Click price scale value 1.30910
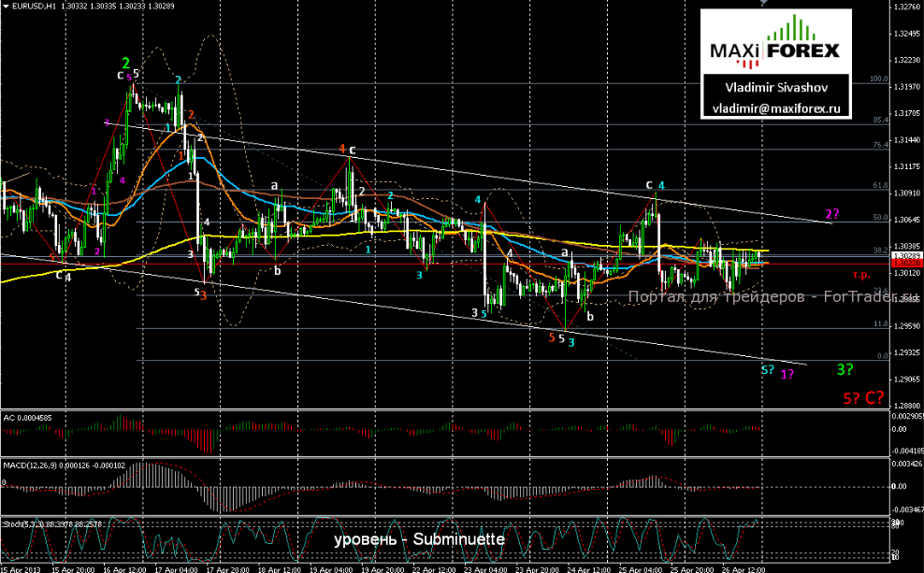 tap(907, 193)
